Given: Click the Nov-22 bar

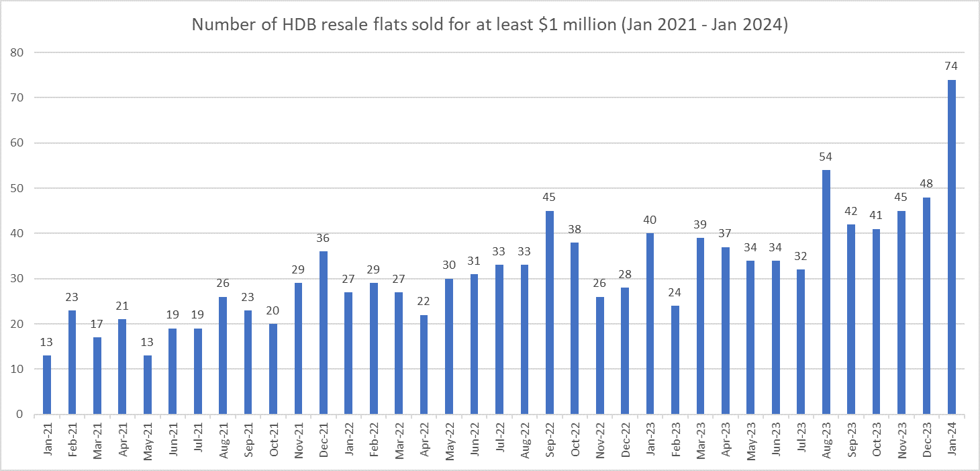Looking at the screenshot, I should pyautogui.click(x=600, y=356).
